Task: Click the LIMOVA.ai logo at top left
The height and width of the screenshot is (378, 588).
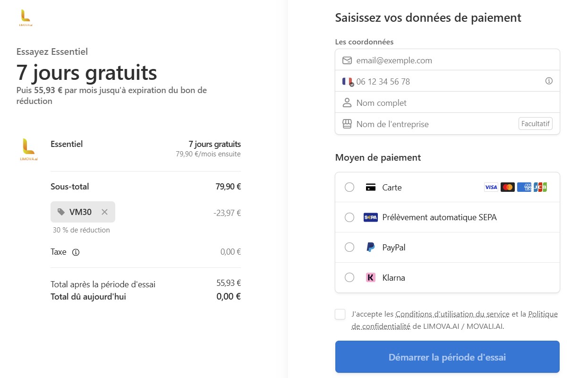Action: coord(26,17)
